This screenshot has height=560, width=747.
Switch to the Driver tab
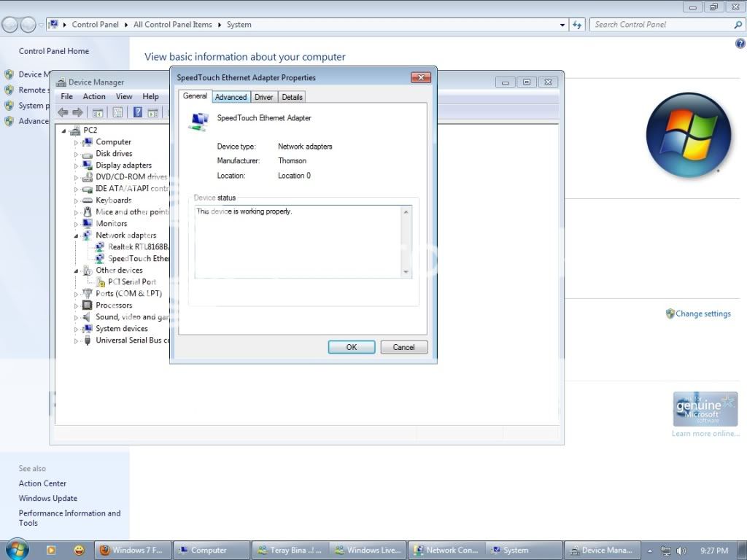coord(264,96)
